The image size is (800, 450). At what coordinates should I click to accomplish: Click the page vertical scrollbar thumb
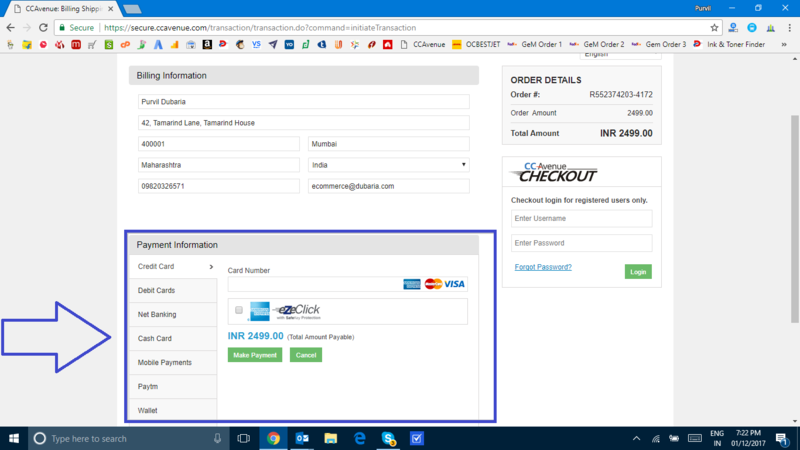coord(795,219)
